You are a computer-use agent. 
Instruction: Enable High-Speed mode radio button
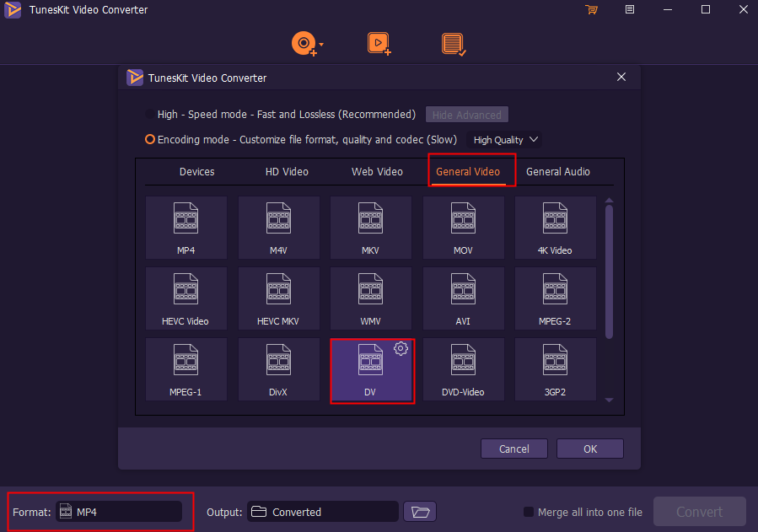click(x=150, y=115)
